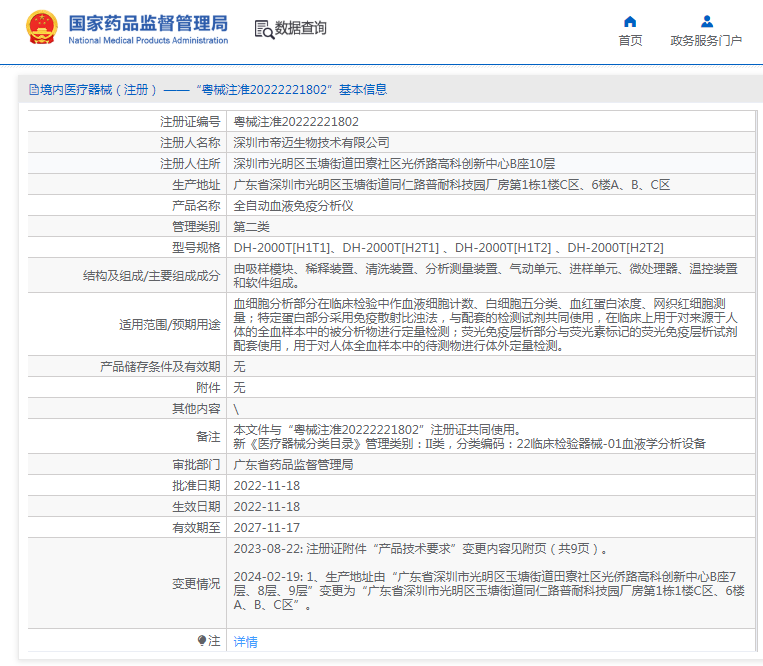The image size is (763, 666).
Task: Select the 2023-08-22 change record line
Action: click(x=421, y=549)
